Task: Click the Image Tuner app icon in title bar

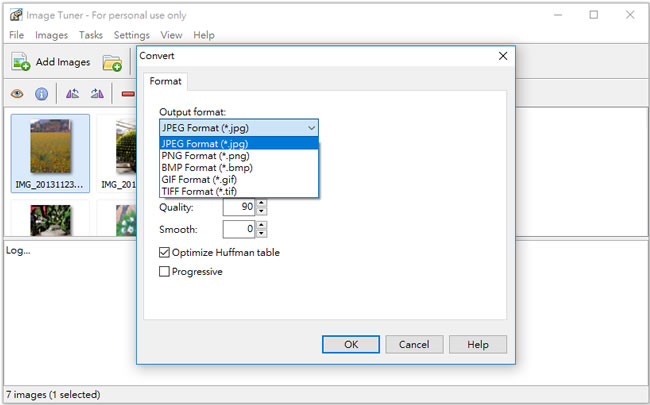Action: click(16, 15)
